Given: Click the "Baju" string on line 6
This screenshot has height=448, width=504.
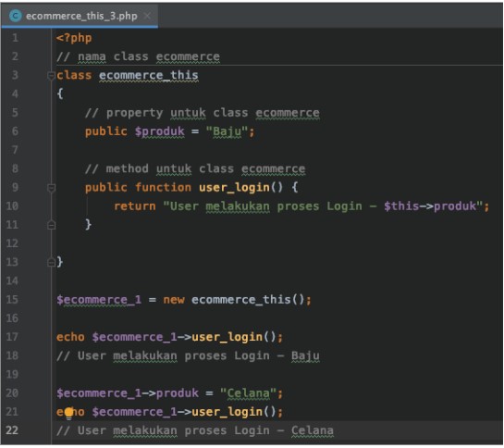Looking at the screenshot, I should tap(227, 131).
